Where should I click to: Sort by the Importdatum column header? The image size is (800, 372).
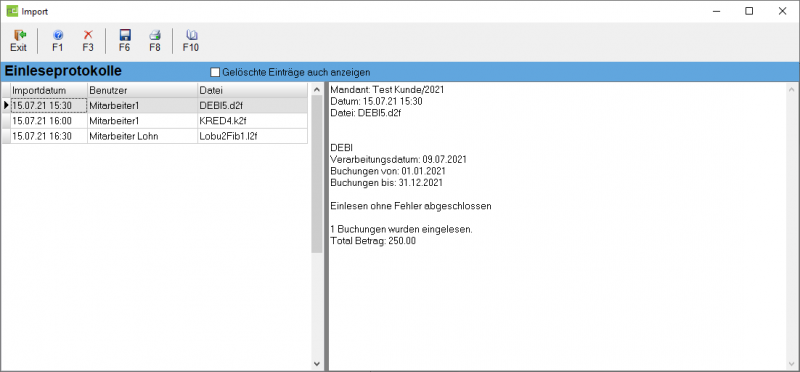click(x=49, y=90)
